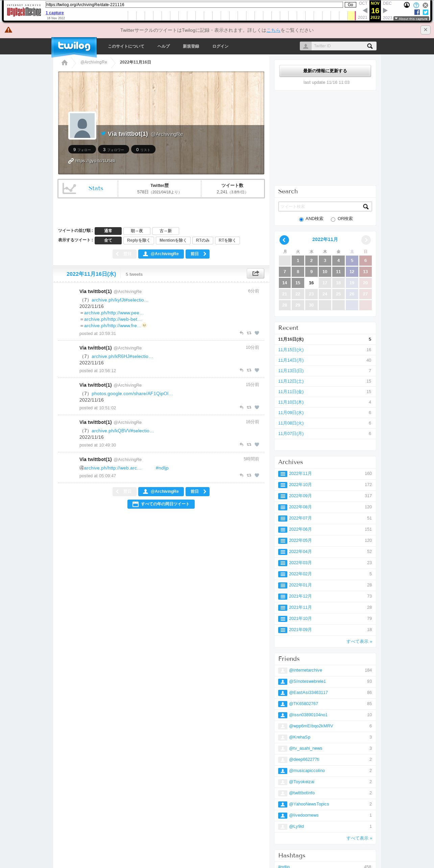Click the reply arrow on the 10:51:02 tweet
The image size is (434, 868).
(241, 407)
